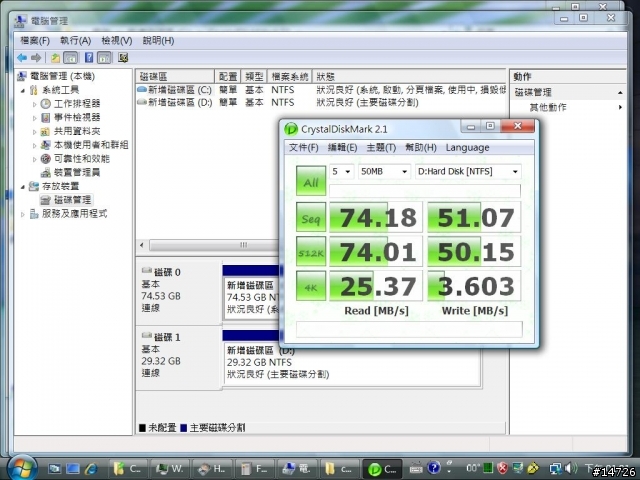Screen dimensions: 640x480
Task: Open the test count dropdown showing 5
Action: click(342, 171)
